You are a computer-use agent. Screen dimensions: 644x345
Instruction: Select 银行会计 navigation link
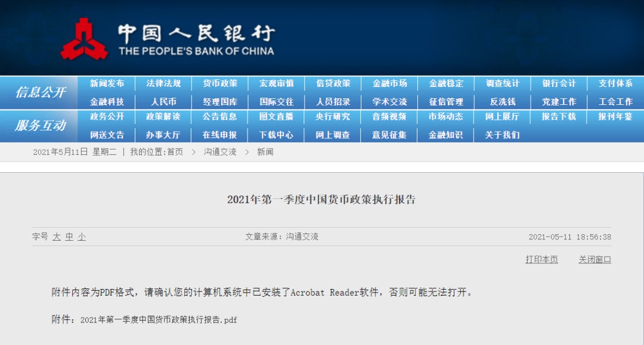559,83
